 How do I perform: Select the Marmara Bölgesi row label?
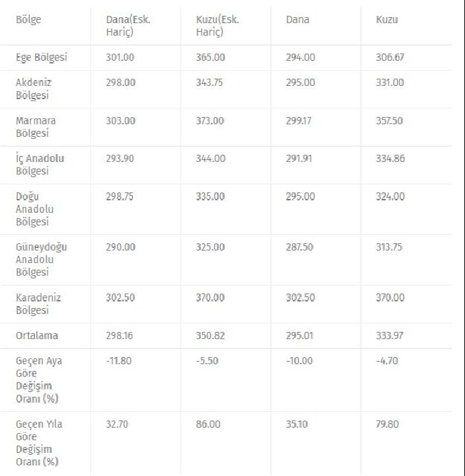[36, 127]
